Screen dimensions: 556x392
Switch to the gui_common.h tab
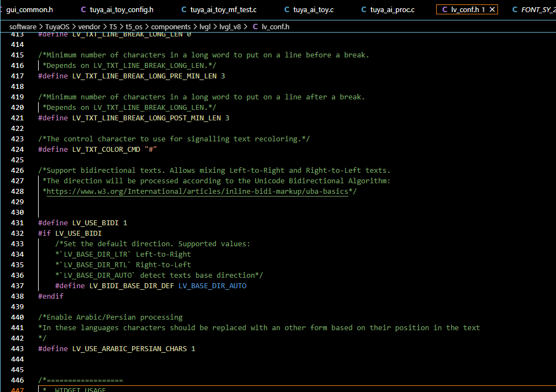(29, 10)
